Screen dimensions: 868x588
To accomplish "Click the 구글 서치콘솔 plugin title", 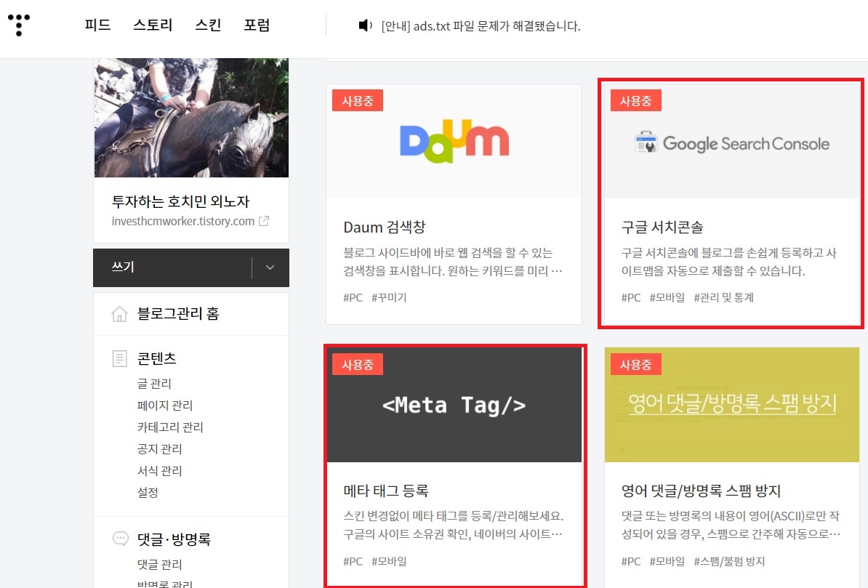I will point(662,227).
